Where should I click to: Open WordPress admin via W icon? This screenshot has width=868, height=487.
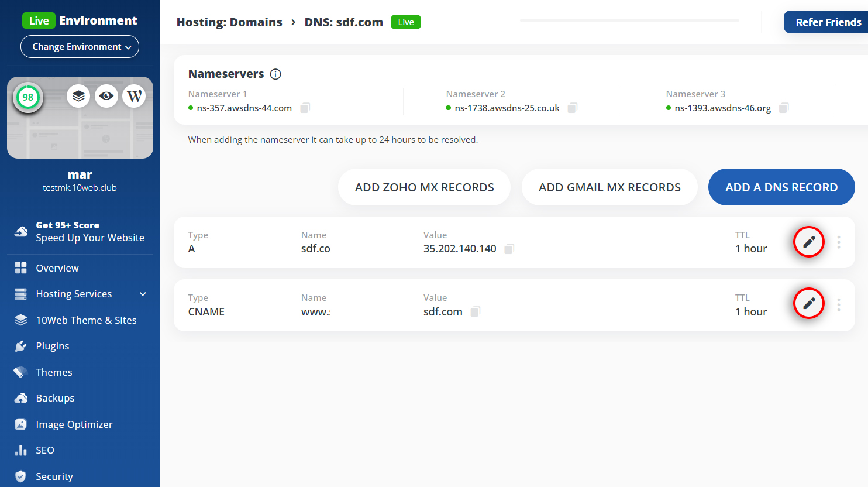click(134, 96)
